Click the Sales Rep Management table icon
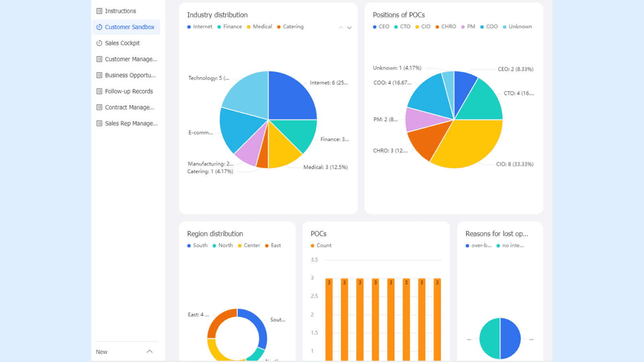This screenshot has height=362, width=644. click(x=99, y=123)
